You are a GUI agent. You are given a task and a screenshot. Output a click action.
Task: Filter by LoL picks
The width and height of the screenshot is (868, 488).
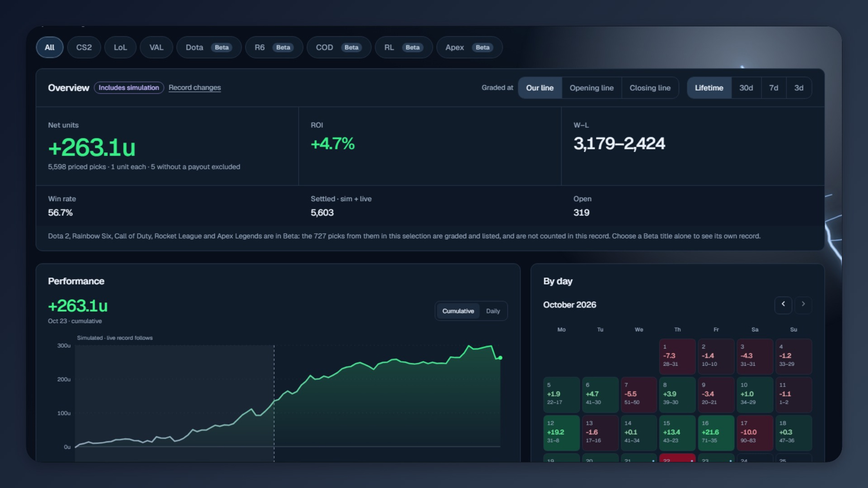pyautogui.click(x=120, y=47)
